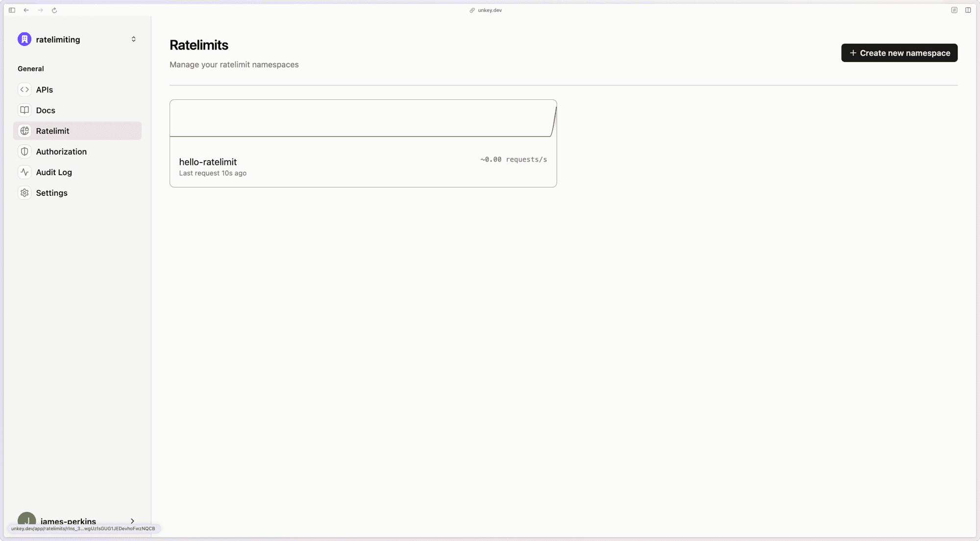Screen dimensions: 980x541
Task: Open the Settings icon
Action: (x=24, y=192)
